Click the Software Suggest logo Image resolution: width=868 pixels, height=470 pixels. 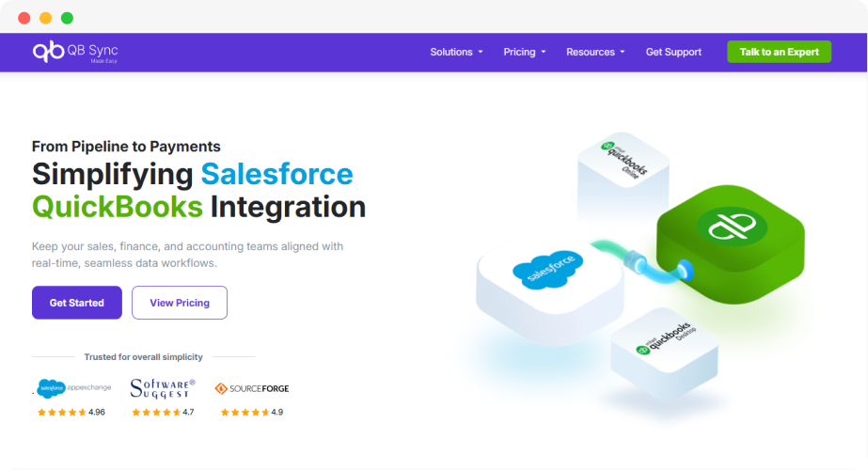[x=163, y=388]
